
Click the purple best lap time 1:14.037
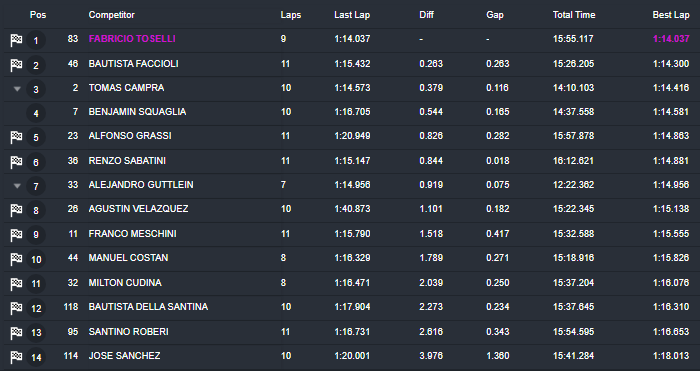click(x=671, y=39)
